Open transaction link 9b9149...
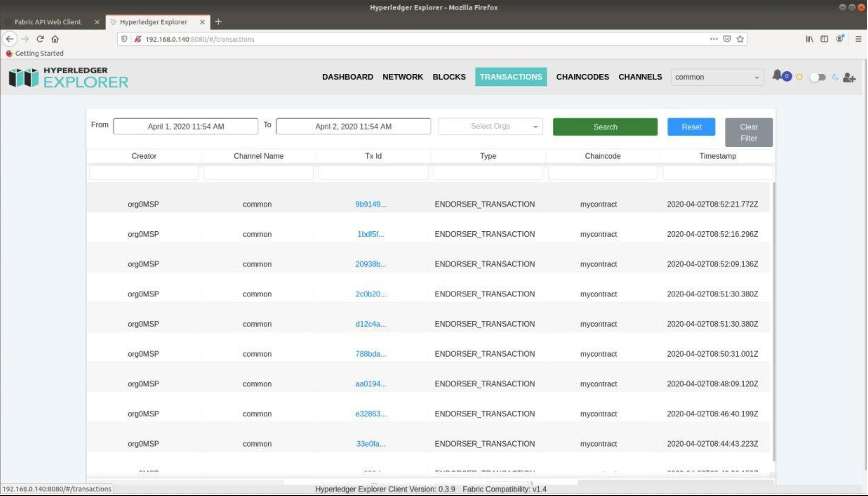 370,204
